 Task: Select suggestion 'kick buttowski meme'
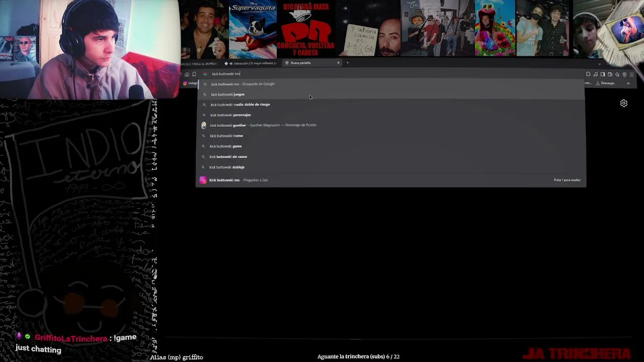click(x=391, y=136)
